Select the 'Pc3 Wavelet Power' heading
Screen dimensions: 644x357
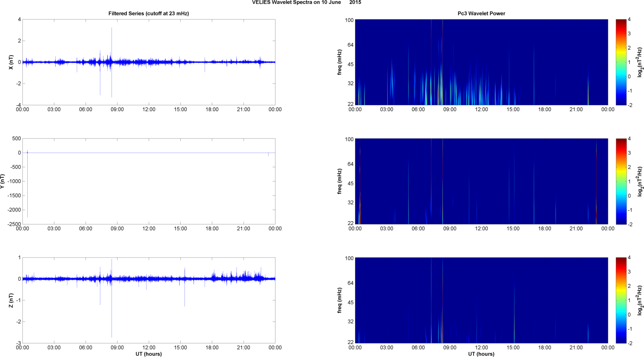click(x=481, y=13)
